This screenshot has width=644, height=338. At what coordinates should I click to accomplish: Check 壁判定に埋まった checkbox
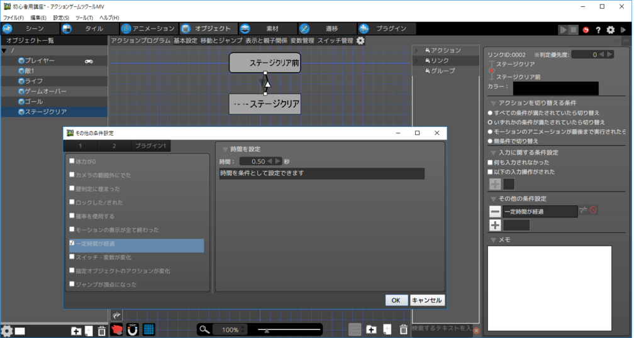pyautogui.click(x=72, y=188)
